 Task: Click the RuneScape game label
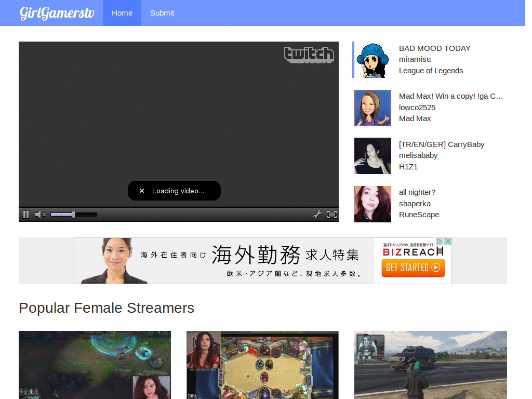[x=419, y=215]
